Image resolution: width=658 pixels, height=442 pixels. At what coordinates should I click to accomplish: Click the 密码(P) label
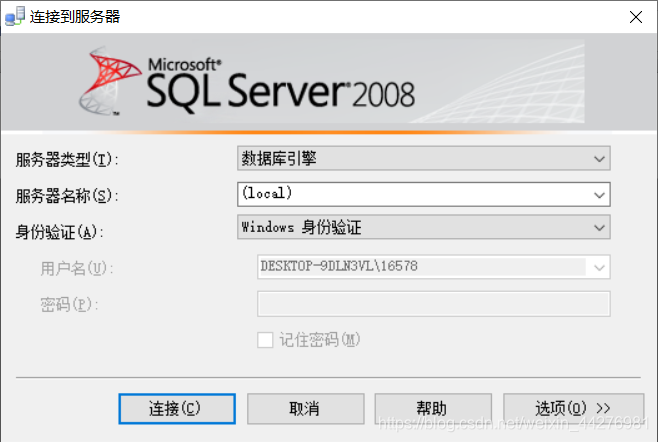tap(69, 304)
